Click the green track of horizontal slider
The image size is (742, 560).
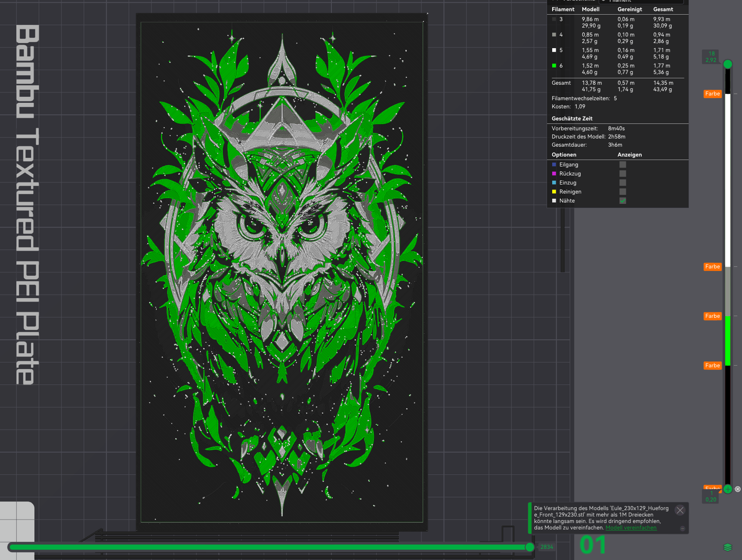coord(269,547)
